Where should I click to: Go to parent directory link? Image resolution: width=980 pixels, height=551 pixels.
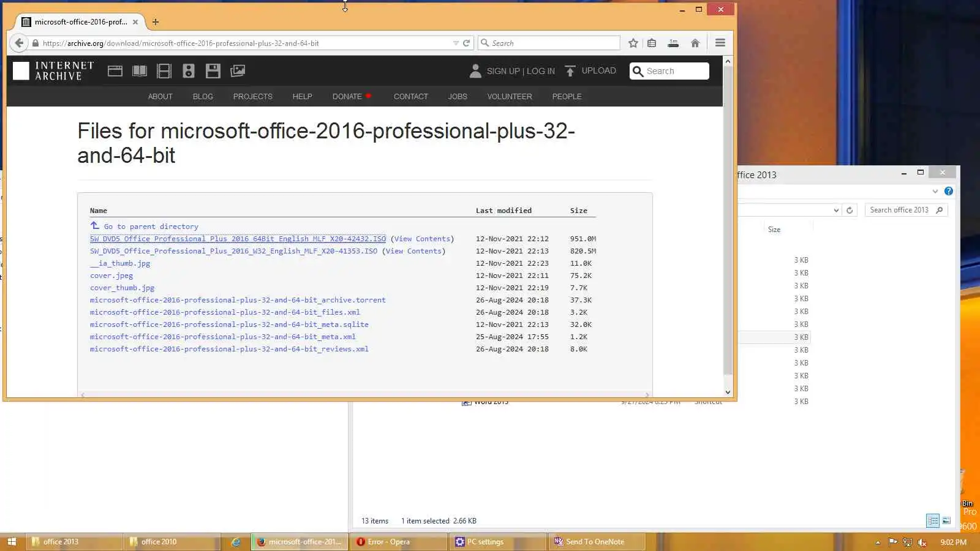[x=151, y=227]
